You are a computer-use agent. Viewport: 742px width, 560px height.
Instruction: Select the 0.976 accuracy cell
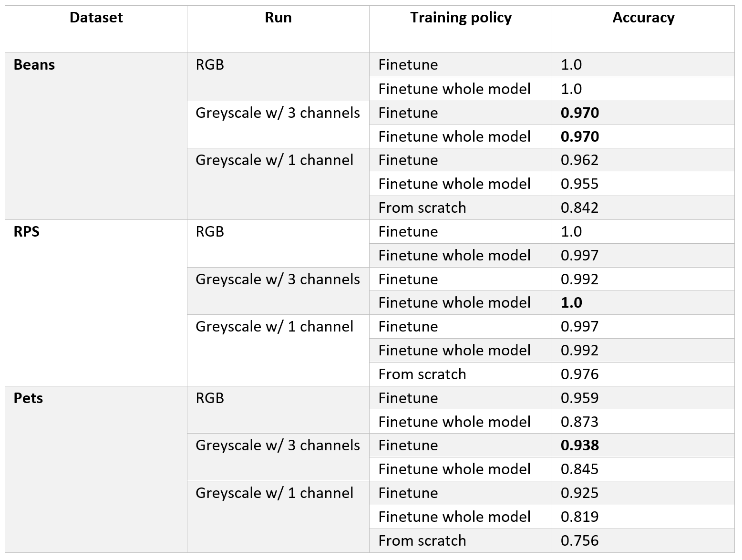point(579,374)
